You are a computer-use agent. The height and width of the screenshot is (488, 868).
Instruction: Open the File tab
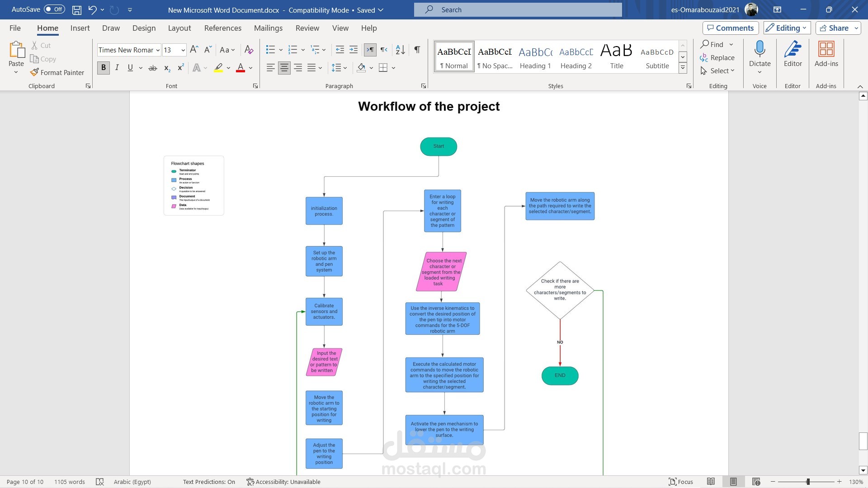tap(15, 28)
